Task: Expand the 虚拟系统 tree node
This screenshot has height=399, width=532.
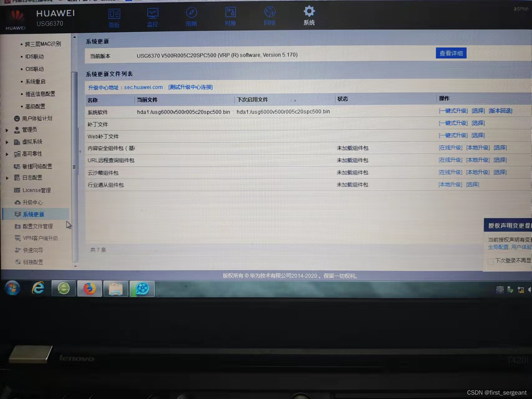Action: click(7, 142)
